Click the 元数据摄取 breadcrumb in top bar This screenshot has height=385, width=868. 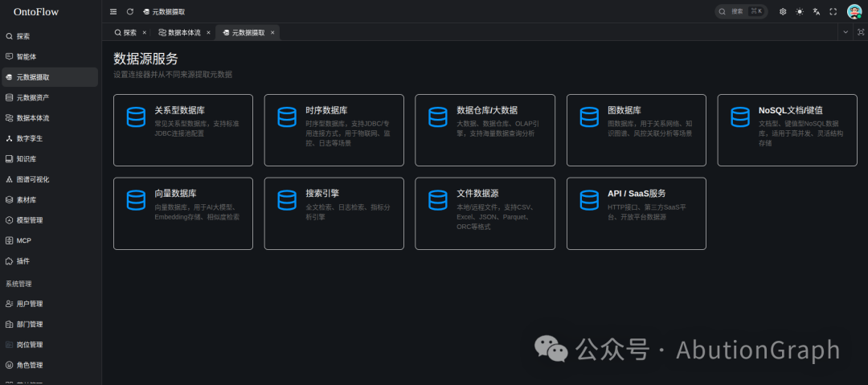(164, 11)
